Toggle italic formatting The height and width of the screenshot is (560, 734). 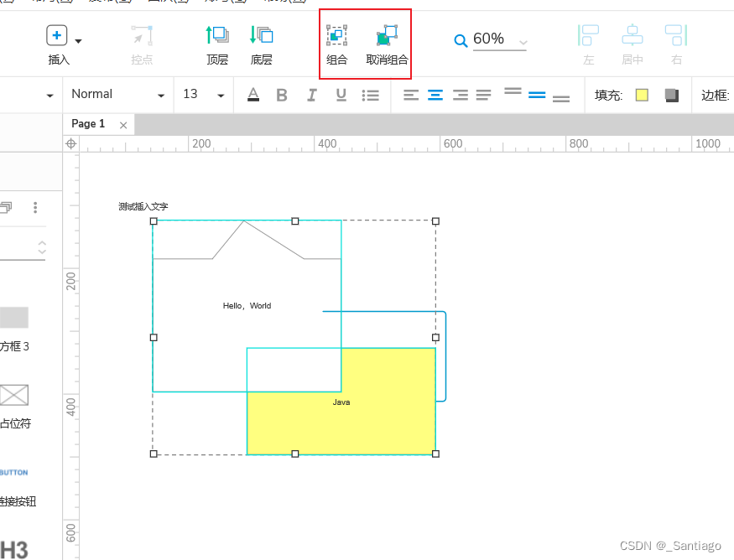[x=311, y=96]
